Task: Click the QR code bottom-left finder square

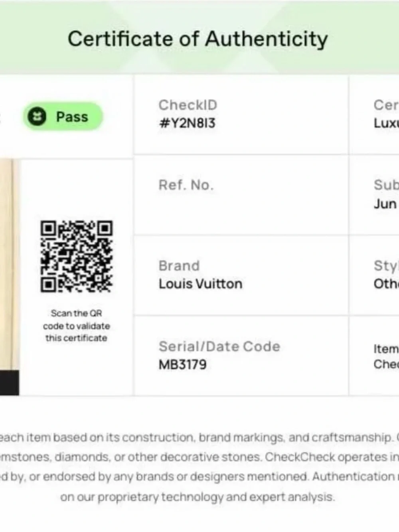Action: pos(48,285)
